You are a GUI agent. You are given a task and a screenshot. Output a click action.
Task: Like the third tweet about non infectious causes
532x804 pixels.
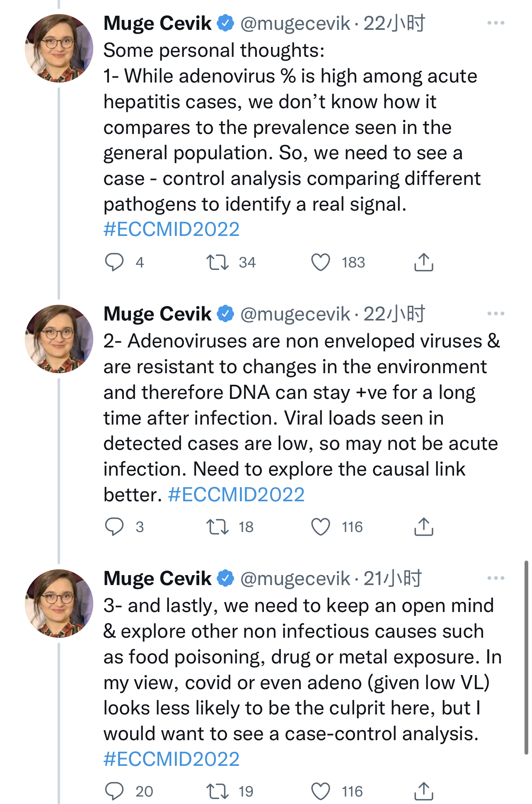pos(321,791)
